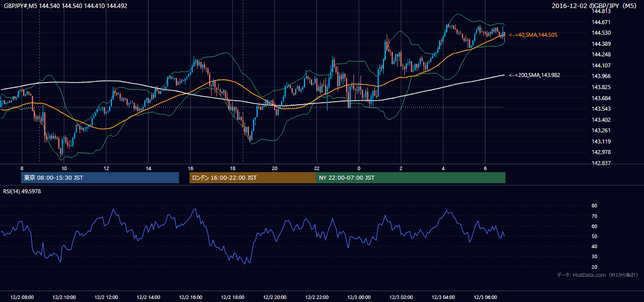The width and height of the screenshot is (644, 302).
Task: Click hour label 22 under price chart
Action: coord(316,168)
